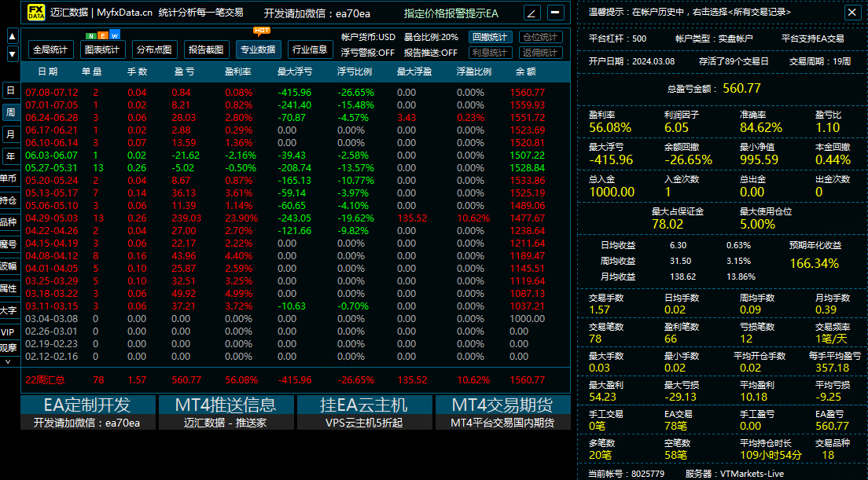
Task: Toggle 回撤统计 drawdown statistics
Action: (x=490, y=37)
